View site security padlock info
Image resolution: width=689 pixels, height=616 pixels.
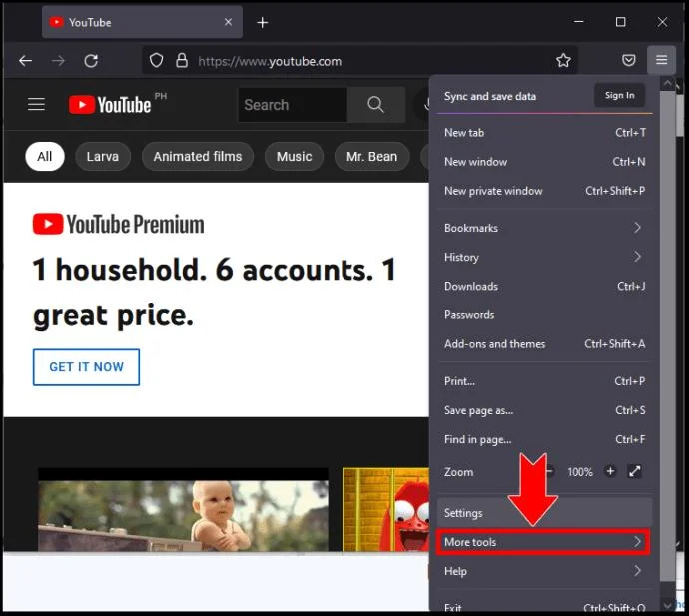pos(182,61)
